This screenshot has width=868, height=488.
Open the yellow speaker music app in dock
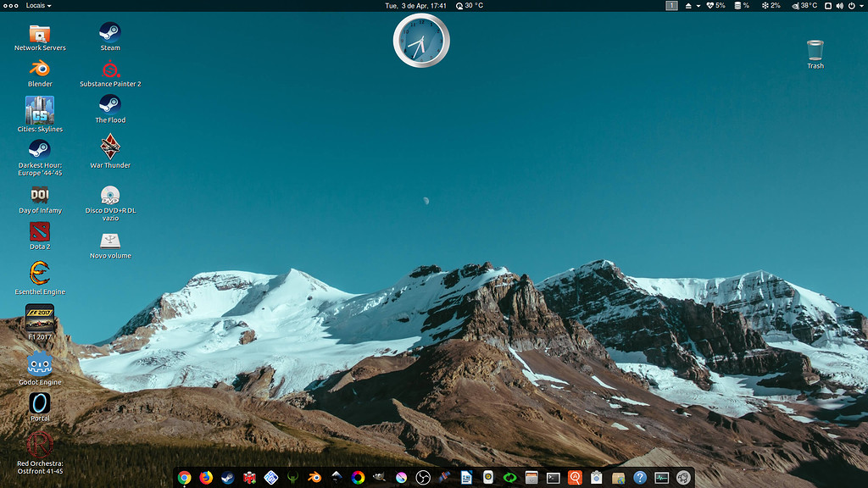(x=488, y=478)
